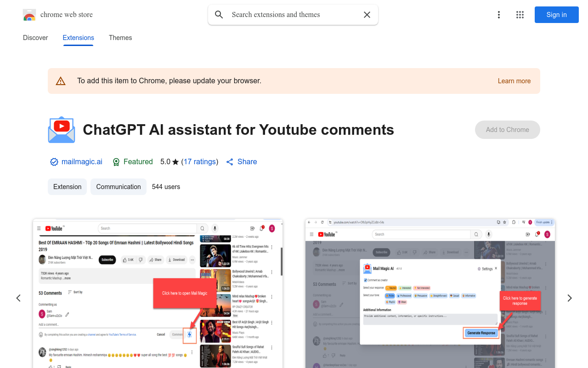Open the Learn more link

coord(514,81)
